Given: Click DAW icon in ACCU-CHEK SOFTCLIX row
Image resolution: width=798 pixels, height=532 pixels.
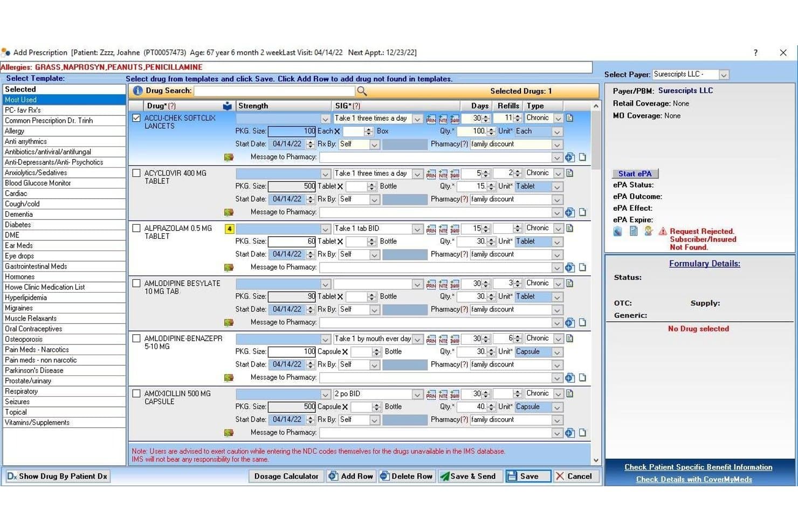Looking at the screenshot, I should [455, 119].
